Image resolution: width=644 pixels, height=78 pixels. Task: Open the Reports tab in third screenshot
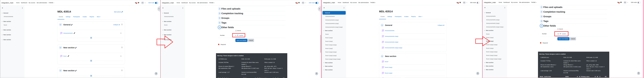click(413, 17)
